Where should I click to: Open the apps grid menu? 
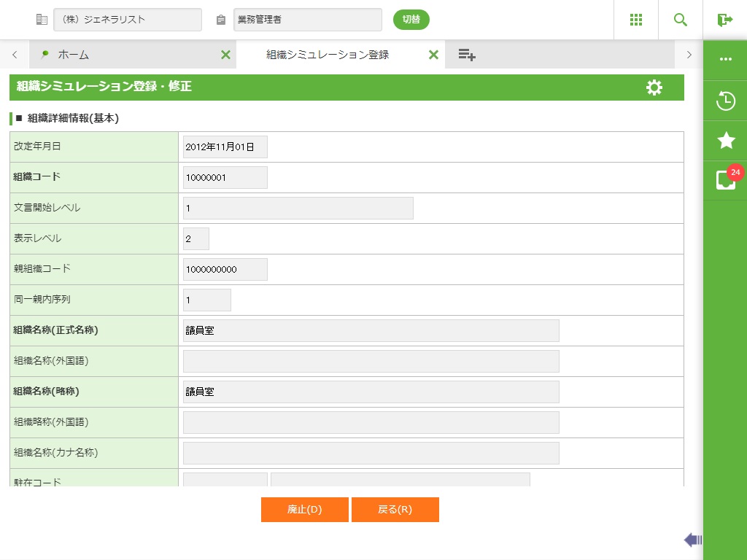636,20
